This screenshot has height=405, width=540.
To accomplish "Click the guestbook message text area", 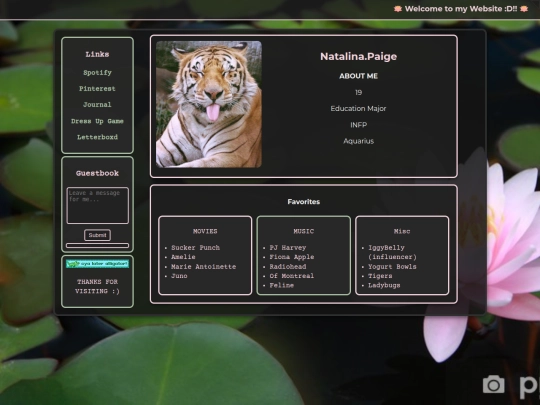I will pyautogui.click(x=97, y=206).
